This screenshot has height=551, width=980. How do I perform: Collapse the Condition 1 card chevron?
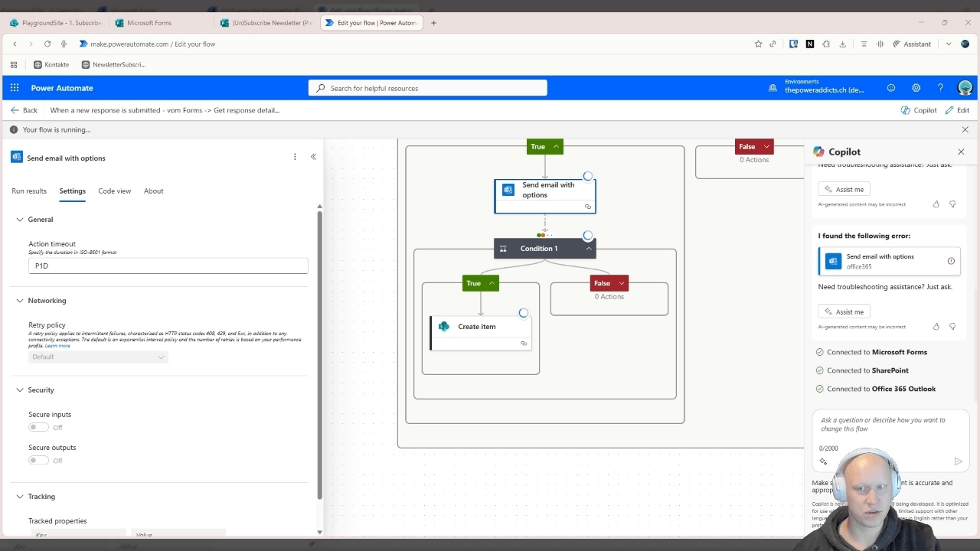(588, 249)
